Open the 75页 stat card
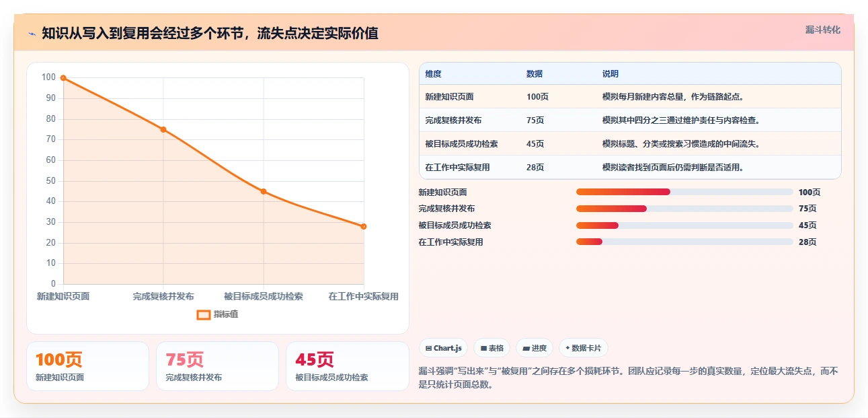The height and width of the screenshot is (418, 868). tap(217, 366)
